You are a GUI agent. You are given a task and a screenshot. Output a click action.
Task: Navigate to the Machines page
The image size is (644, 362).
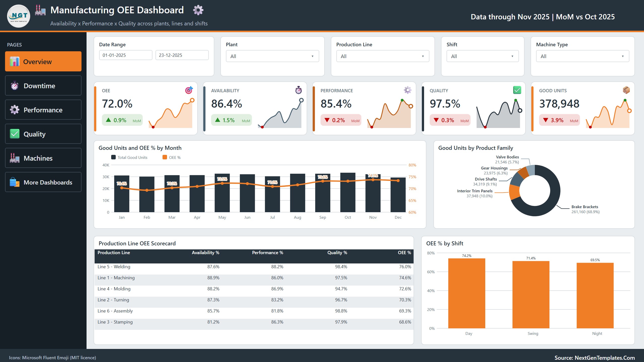tap(43, 158)
